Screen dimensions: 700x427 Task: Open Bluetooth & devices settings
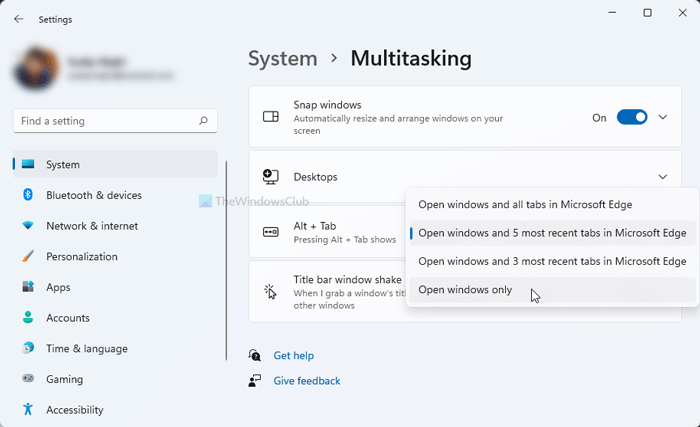pyautogui.click(x=93, y=195)
